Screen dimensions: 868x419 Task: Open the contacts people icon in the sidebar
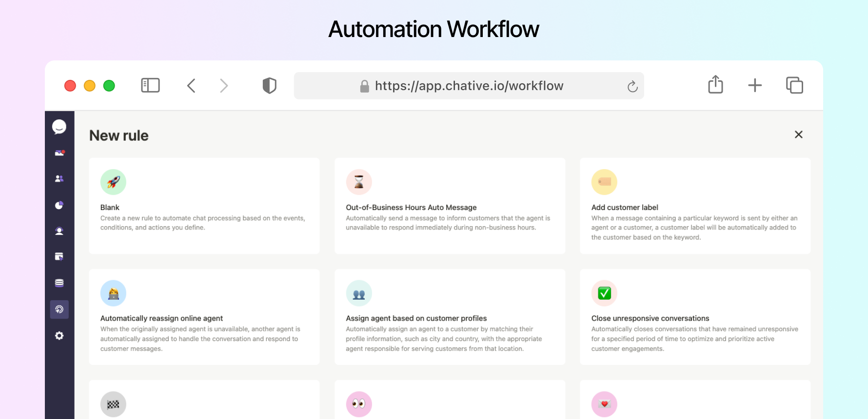point(59,179)
